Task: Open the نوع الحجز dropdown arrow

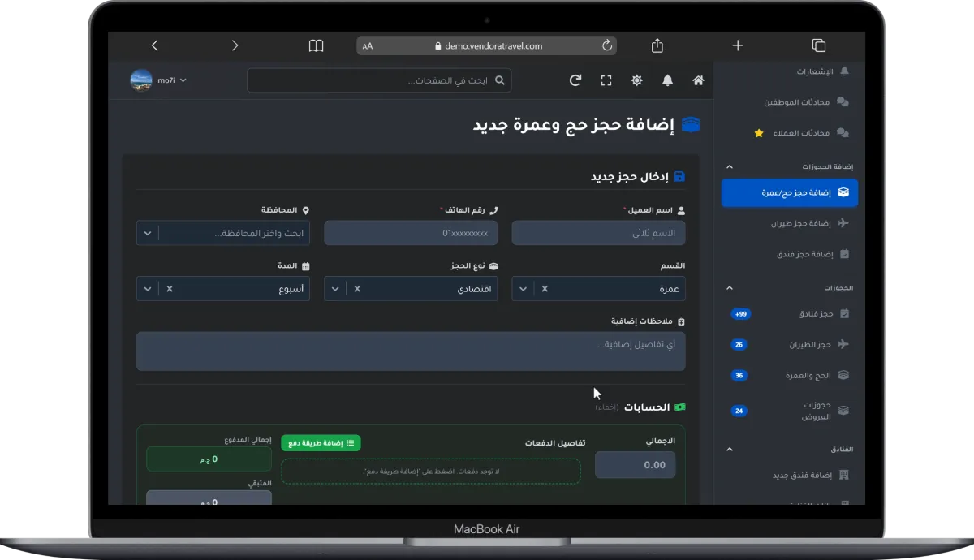Action: coord(334,289)
